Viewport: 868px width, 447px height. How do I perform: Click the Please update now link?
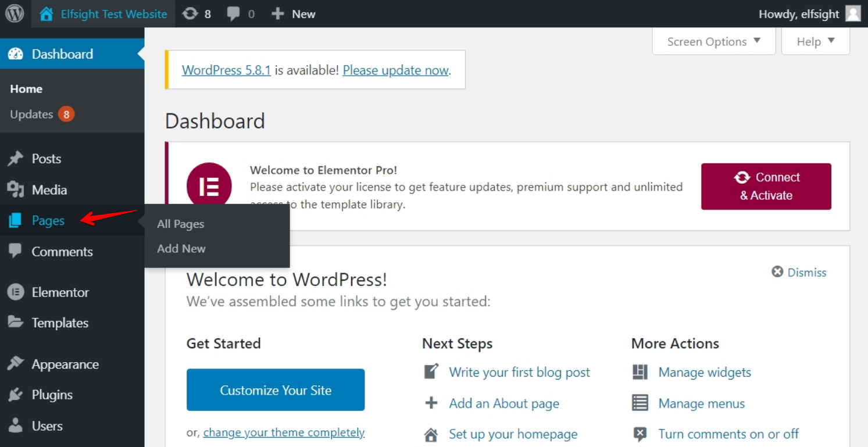tap(395, 70)
